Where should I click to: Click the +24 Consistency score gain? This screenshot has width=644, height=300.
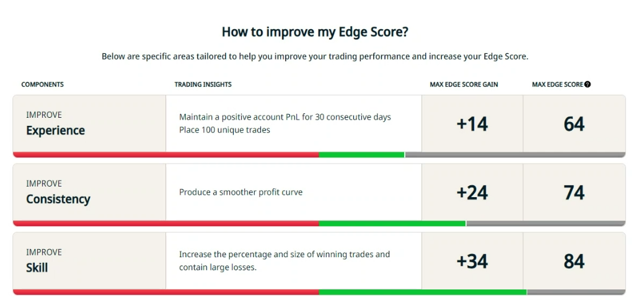click(472, 193)
